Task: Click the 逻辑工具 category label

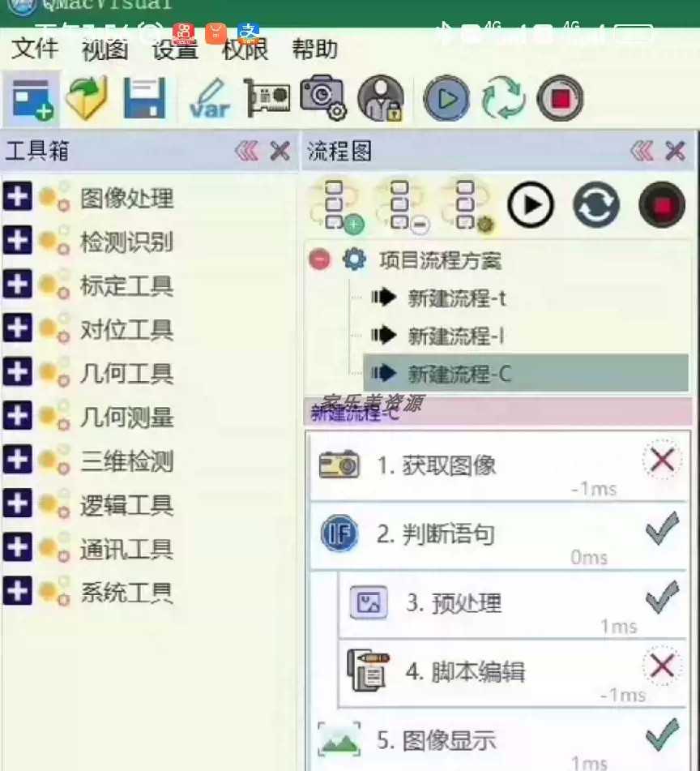Action: 126,505
